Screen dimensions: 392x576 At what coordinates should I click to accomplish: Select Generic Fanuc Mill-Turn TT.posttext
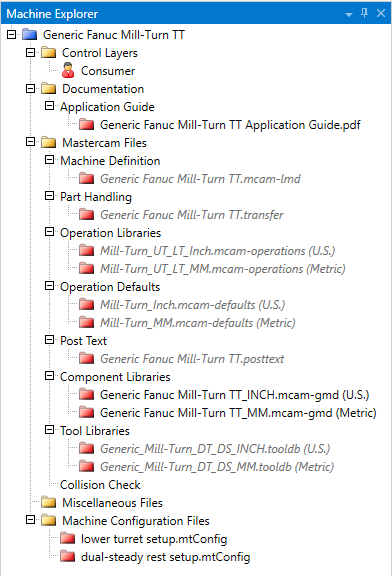coord(192,359)
